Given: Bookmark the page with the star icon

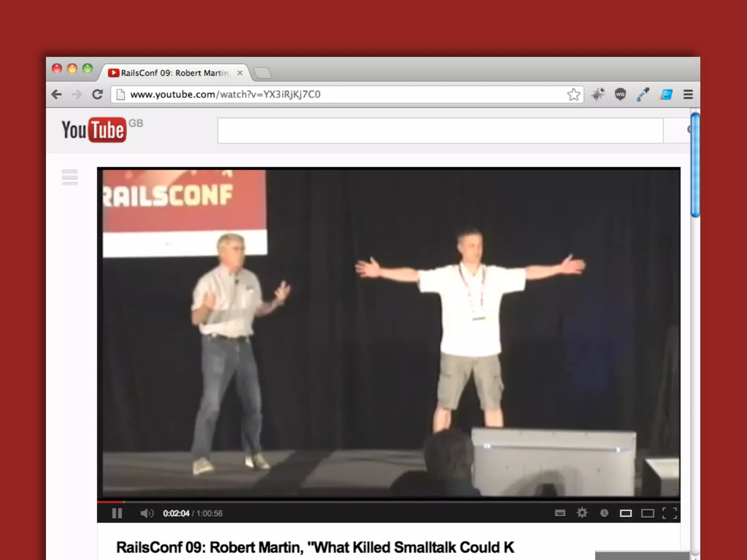Looking at the screenshot, I should point(573,95).
